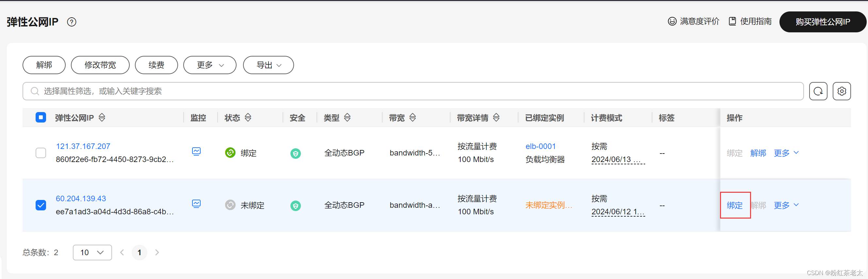
Task: Click the 续费 button
Action: click(156, 65)
